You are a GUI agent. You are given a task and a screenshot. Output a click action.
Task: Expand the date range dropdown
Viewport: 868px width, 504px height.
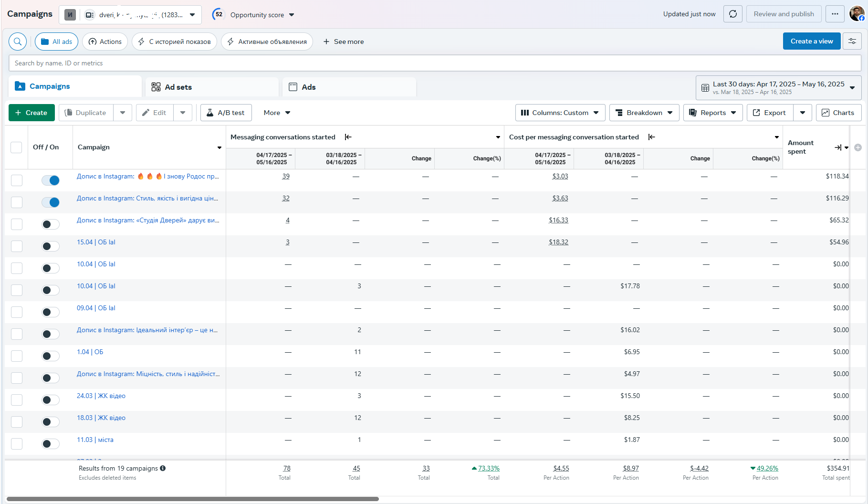point(778,88)
